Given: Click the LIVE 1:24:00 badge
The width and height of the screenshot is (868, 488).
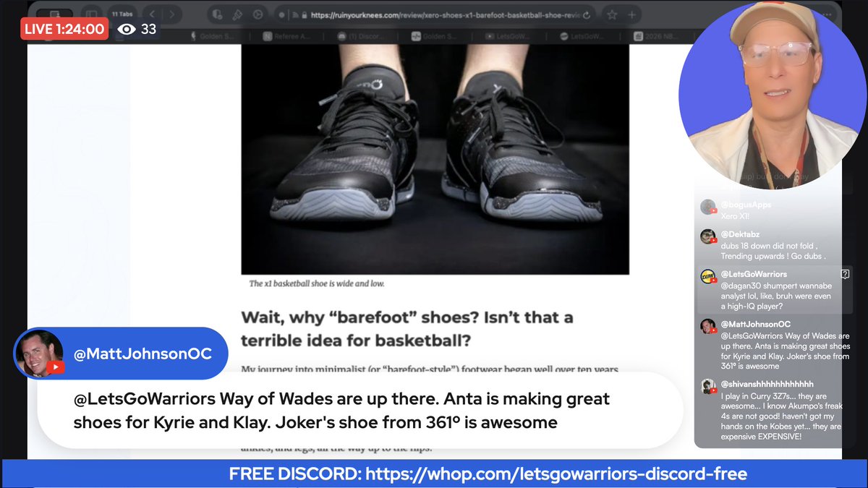Looking at the screenshot, I should point(64,30).
